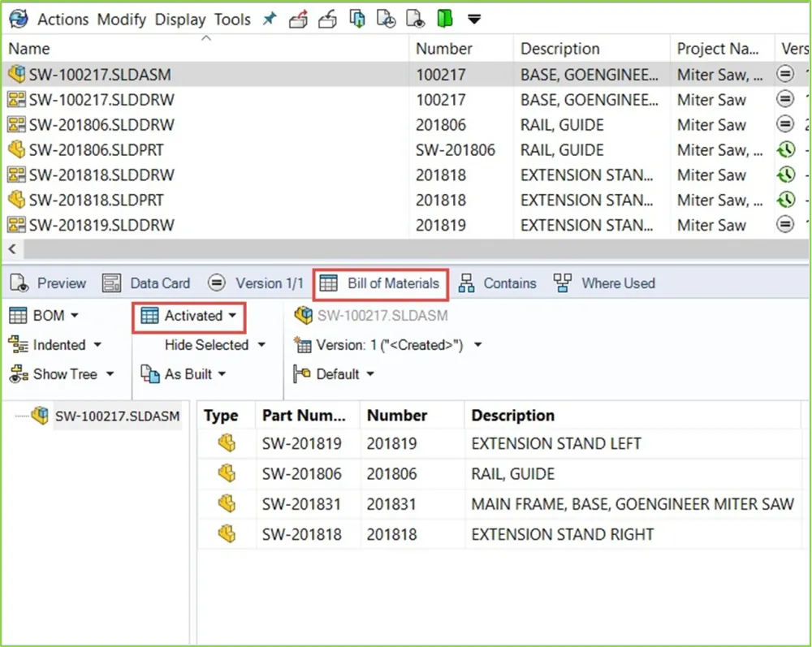
Task: Switch to the Bill of Materials tab
Action: [382, 283]
